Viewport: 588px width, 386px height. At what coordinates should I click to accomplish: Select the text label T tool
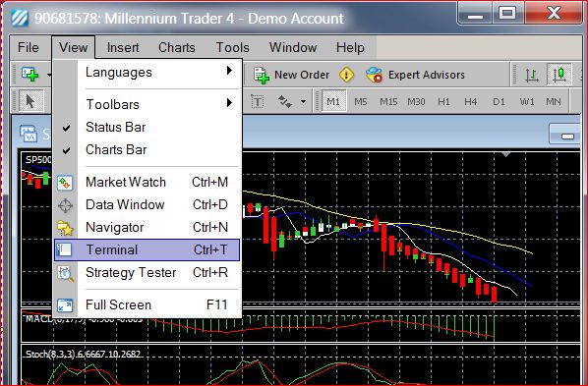(258, 101)
